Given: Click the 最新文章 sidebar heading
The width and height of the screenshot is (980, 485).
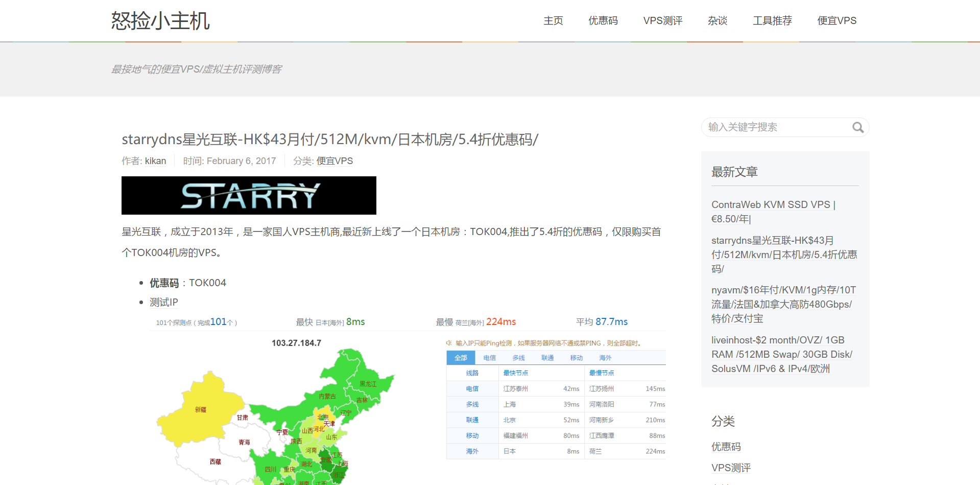Looking at the screenshot, I should (734, 172).
